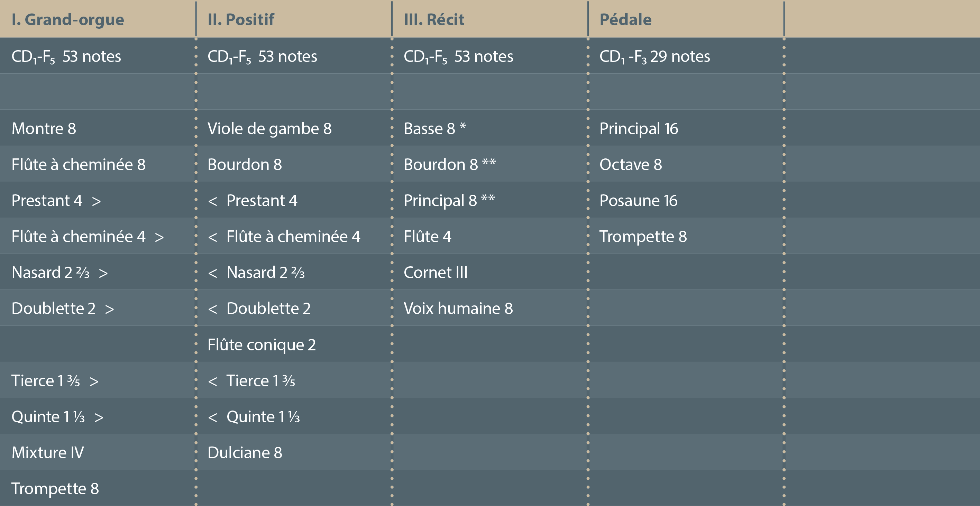Click the single asterisk next to Basse 8

462,126
